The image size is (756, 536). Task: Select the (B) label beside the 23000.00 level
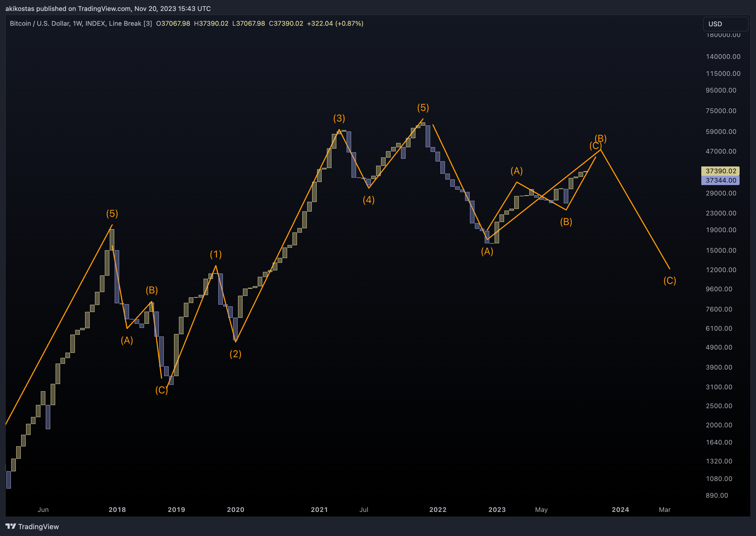(566, 221)
